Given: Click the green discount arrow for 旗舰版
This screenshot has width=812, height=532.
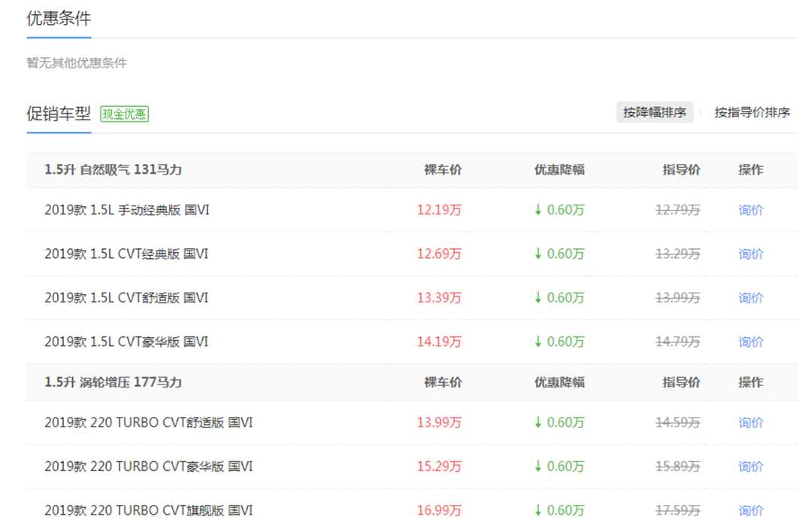Looking at the screenshot, I should 538,511.
